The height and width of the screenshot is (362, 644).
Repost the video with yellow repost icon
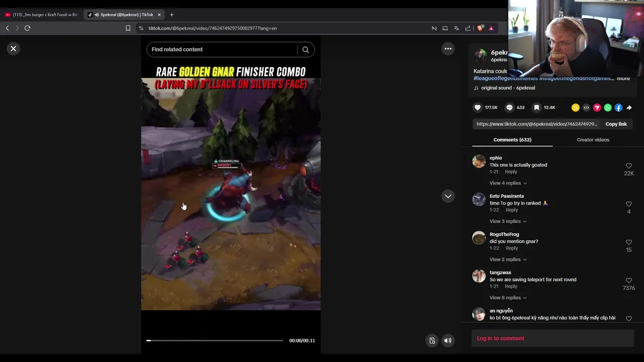pyautogui.click(x=576, y=108)
